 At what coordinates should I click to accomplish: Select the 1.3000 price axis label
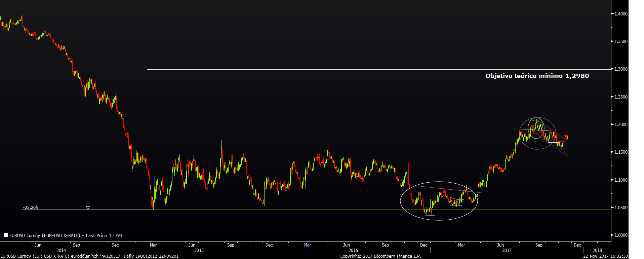621,69
